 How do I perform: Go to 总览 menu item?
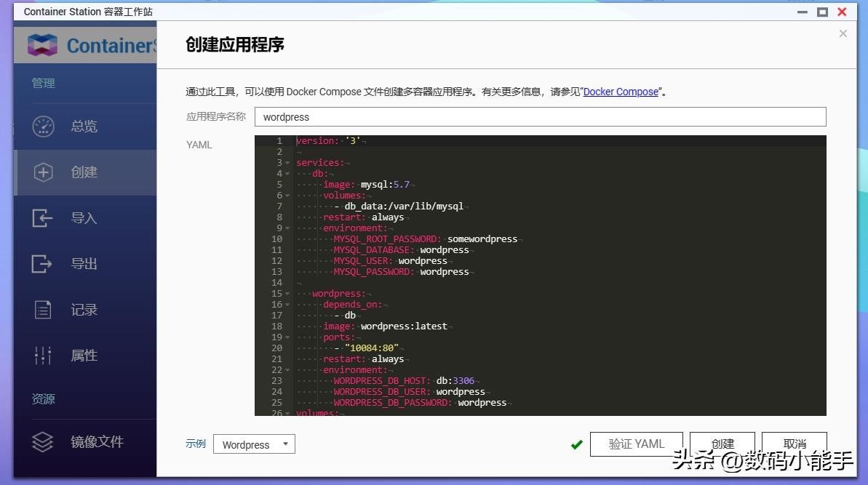84,127
